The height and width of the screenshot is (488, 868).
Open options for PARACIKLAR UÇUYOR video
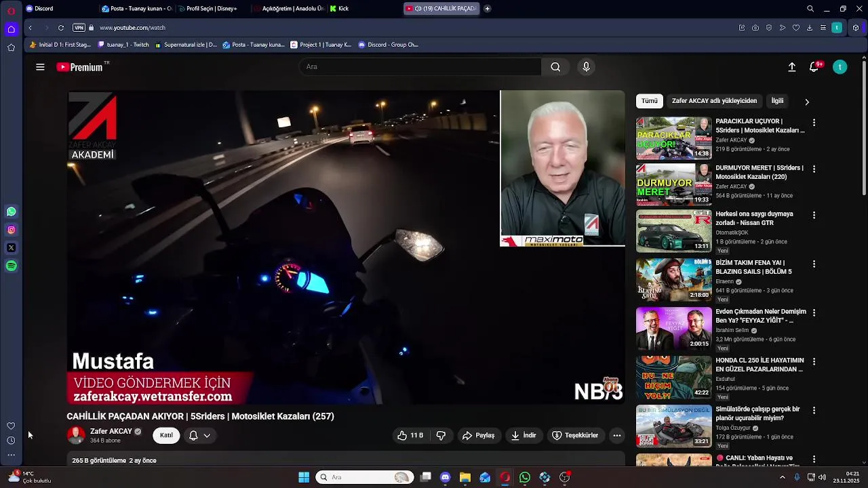(814, 123)
